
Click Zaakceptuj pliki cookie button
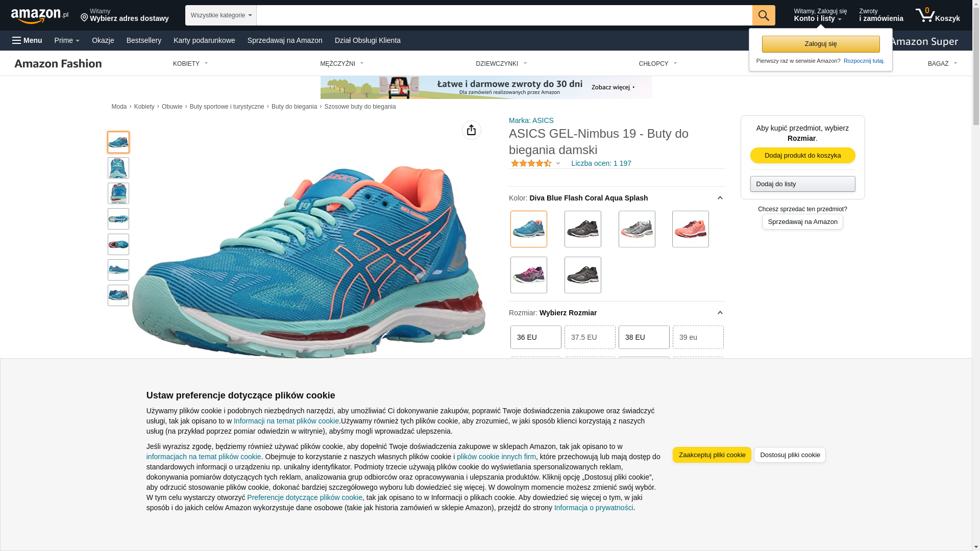click(712, 455)
